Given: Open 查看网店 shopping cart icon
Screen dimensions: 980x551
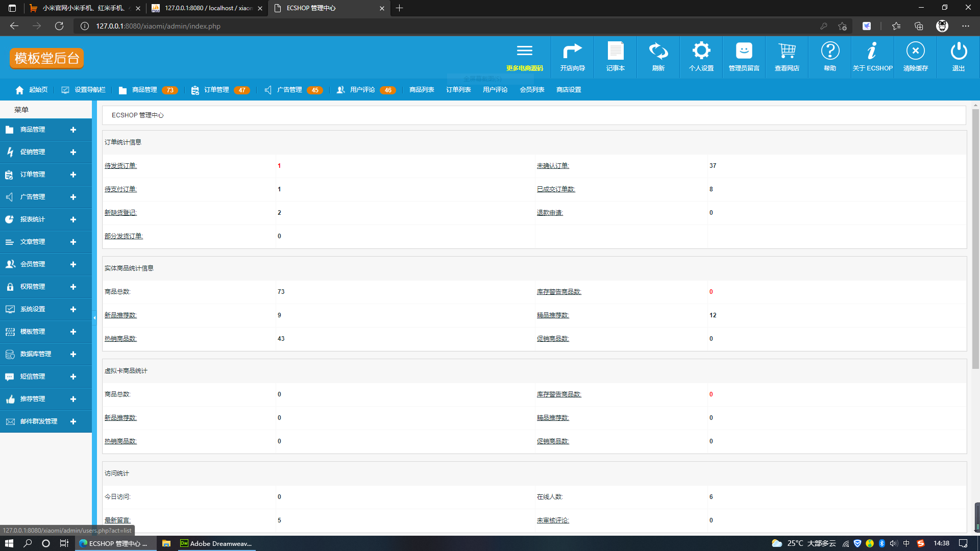Looking at the screenshot, I should click(x=787, y=51).
